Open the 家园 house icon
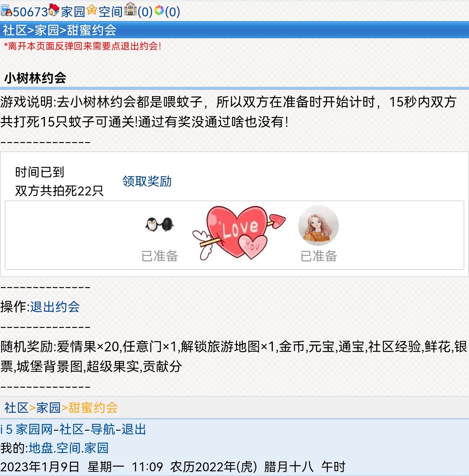Image resolution: width=469 pixels, height=476 pixels. click(x=54, y=10)
